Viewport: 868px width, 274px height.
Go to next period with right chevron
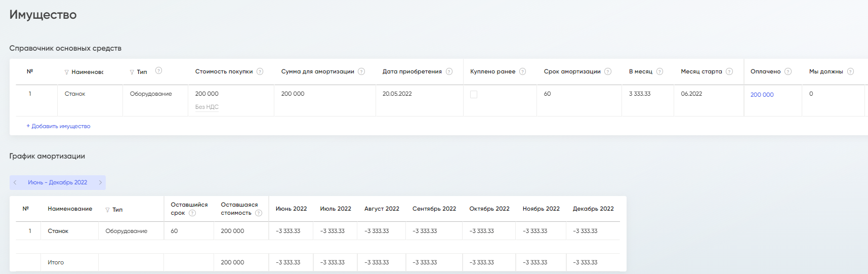pyautogui.click(x=100, y=182)
